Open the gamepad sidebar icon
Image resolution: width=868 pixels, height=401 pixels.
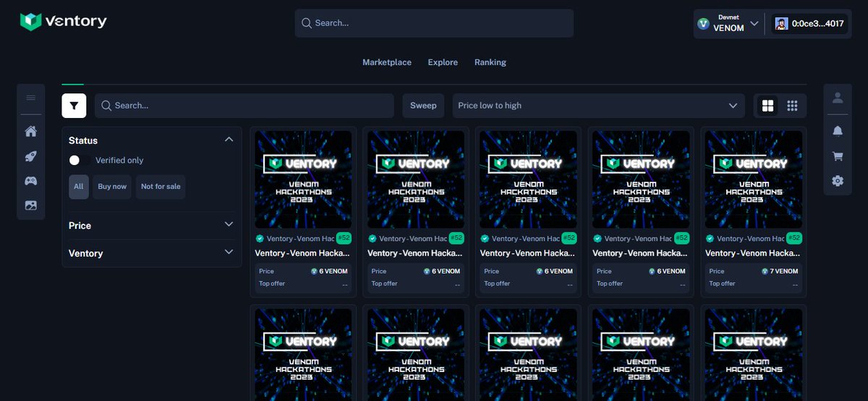tap(31, 181)
